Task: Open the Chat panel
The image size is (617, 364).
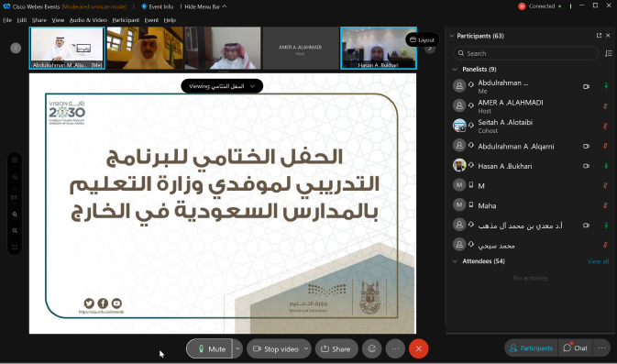Action: coord(576,347)
